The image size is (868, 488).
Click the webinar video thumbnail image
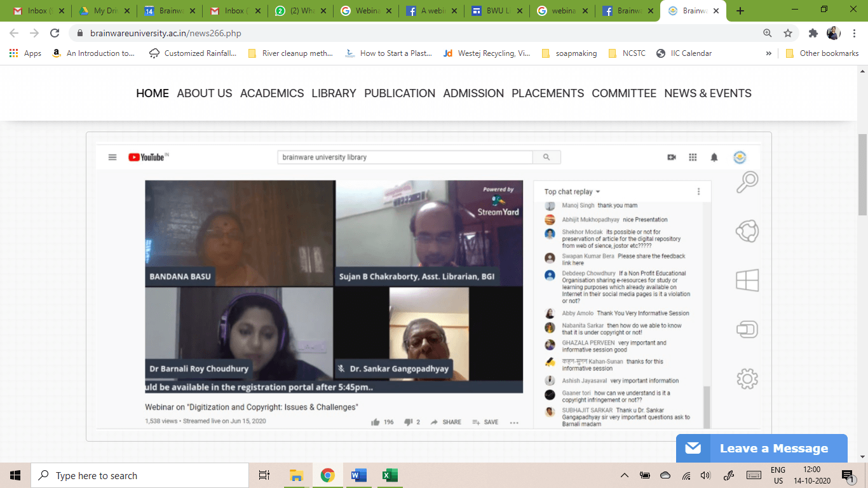pos(334,287)
